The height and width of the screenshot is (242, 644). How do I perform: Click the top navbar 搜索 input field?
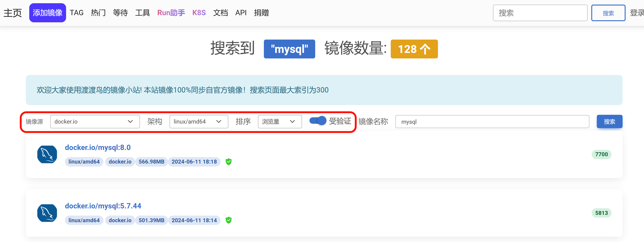(540, 13)
